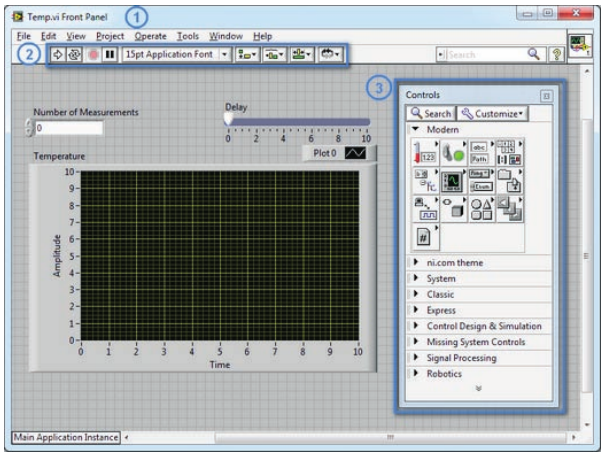
Task: Open the Project menu
Action: (110, 36)
